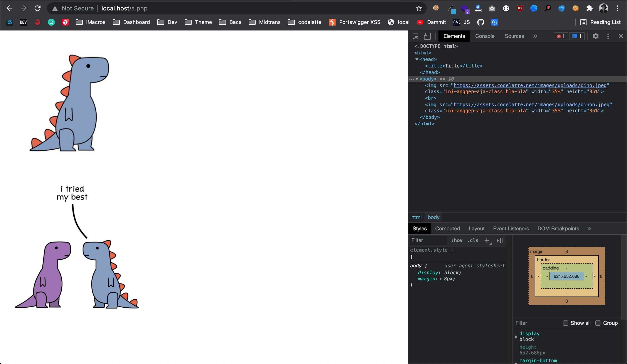627x364 pixels.
Task: Enable the Show all checkbox
Action: click(566, 323)
